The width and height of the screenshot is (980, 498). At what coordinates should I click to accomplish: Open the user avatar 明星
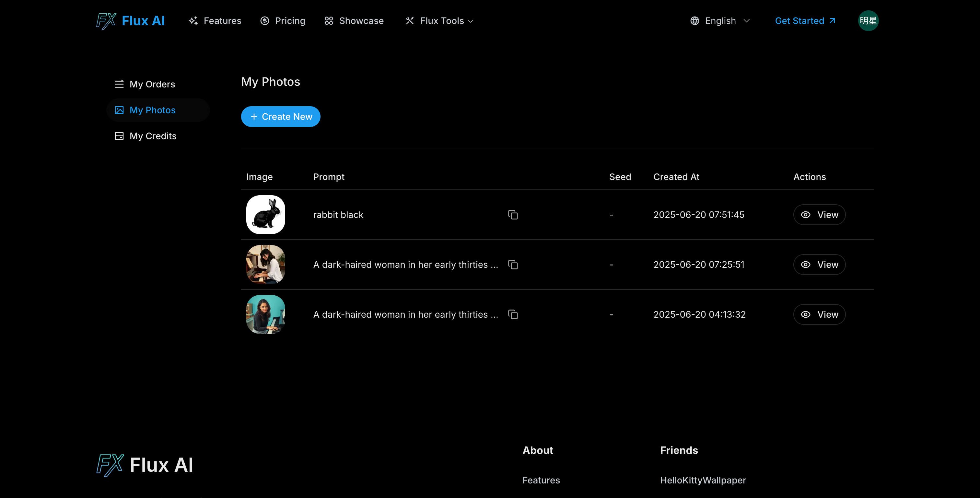click(868, 21)
